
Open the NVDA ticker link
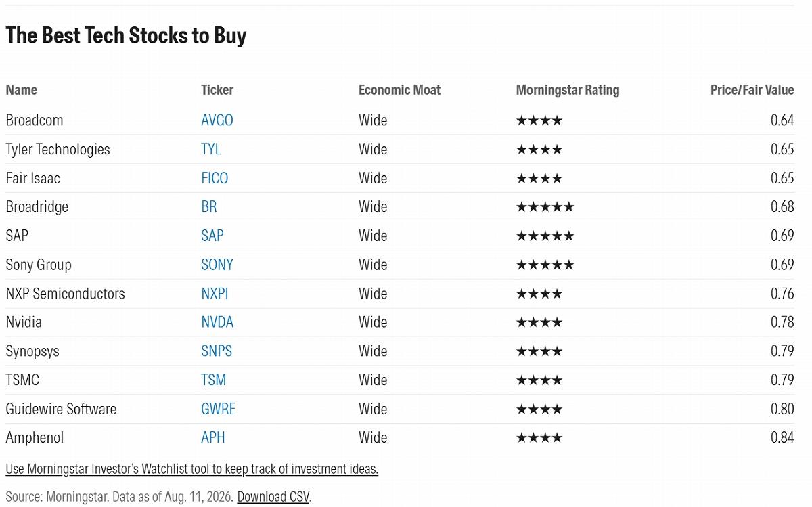(217, 322)
